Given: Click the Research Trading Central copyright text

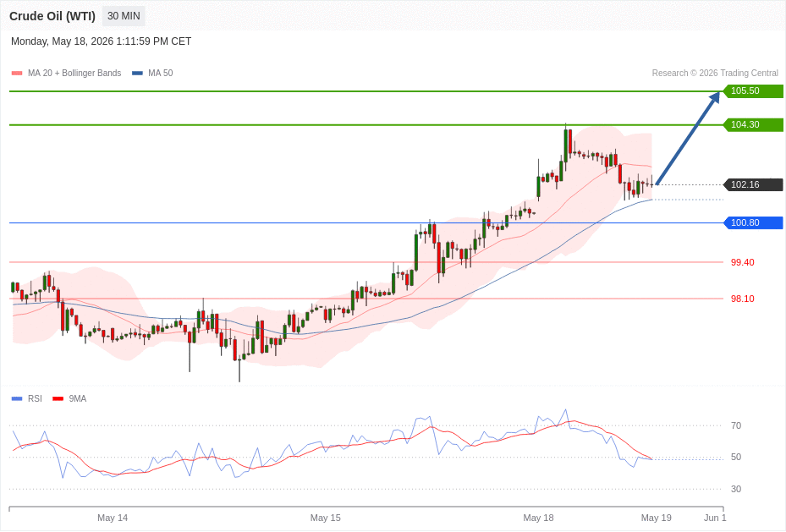Looking at the screenshot, I should (x=715, y=73).
